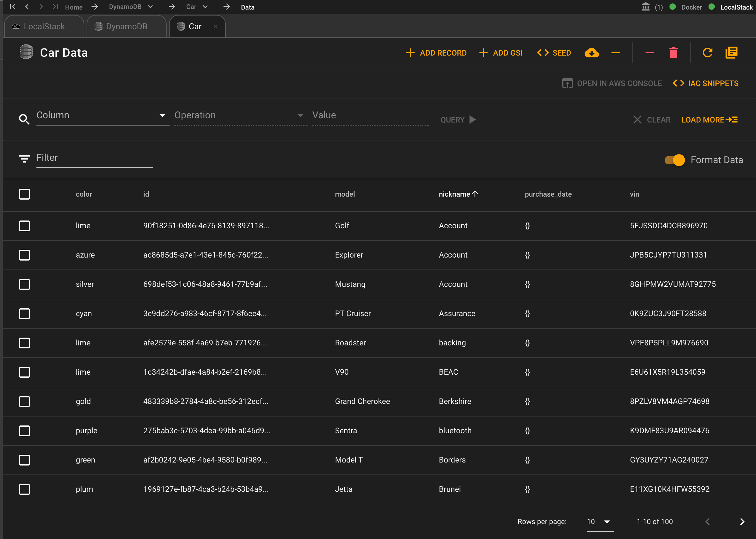This screenshot has height=539, width=756.
Task: Click the previous table page arrow
Action: pos(708,522)
